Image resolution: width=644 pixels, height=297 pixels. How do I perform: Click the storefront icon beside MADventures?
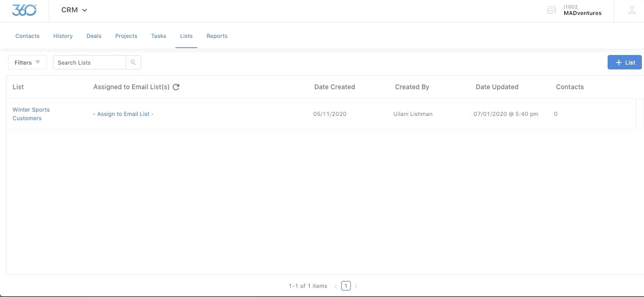[551, 10]
